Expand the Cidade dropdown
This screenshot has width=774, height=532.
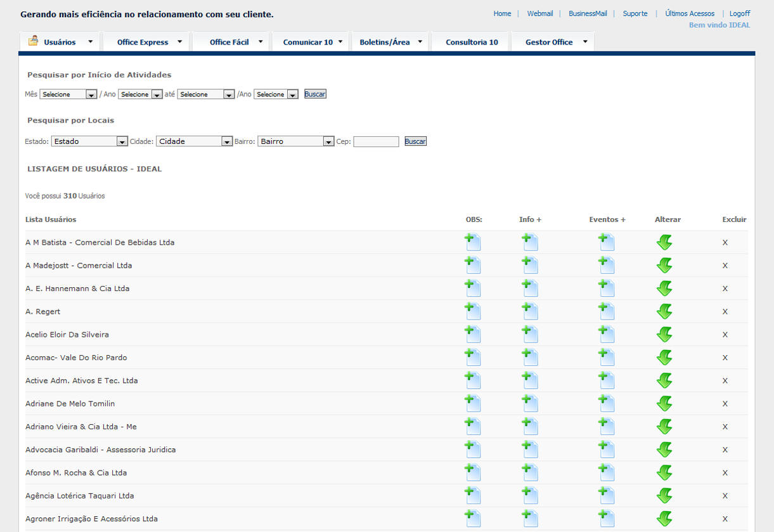[195, 141]
